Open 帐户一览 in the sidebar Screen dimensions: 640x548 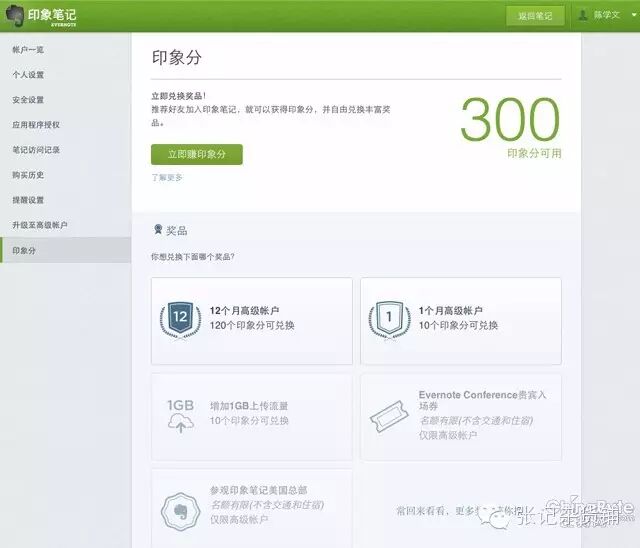(28, 50)
